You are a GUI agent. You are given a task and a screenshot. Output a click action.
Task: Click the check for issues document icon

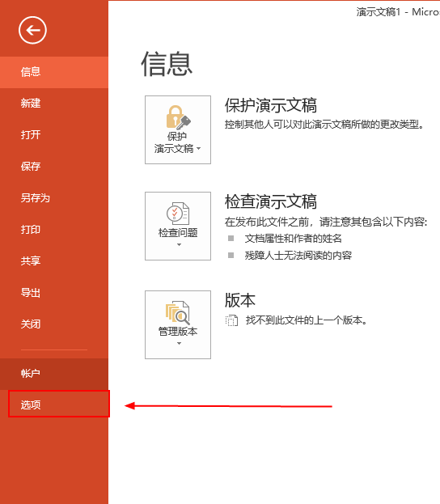[x=178, y=214]
